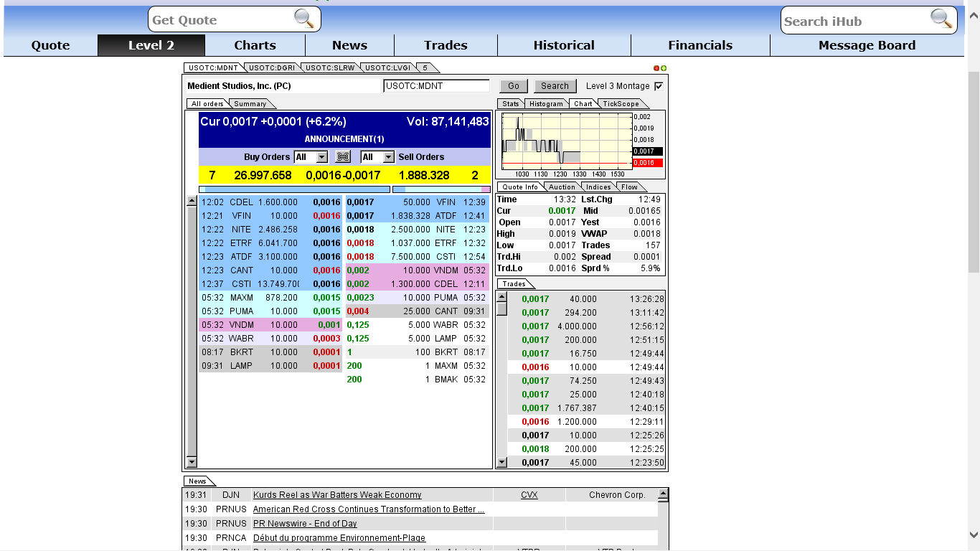
Task: Click the USOTC:MDNT symbol input field
Action: point(436,86)
